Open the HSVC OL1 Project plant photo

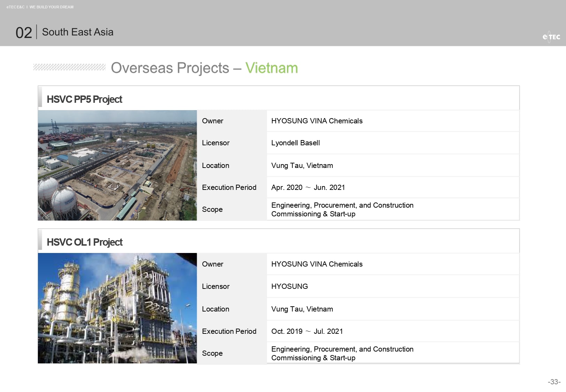pos(117,308)
